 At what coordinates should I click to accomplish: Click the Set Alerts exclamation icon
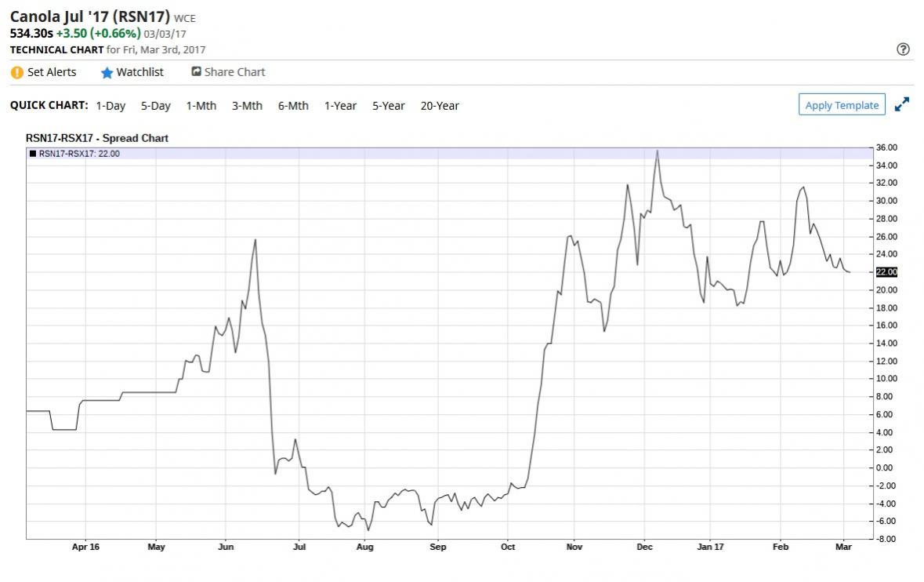point(17,72)
